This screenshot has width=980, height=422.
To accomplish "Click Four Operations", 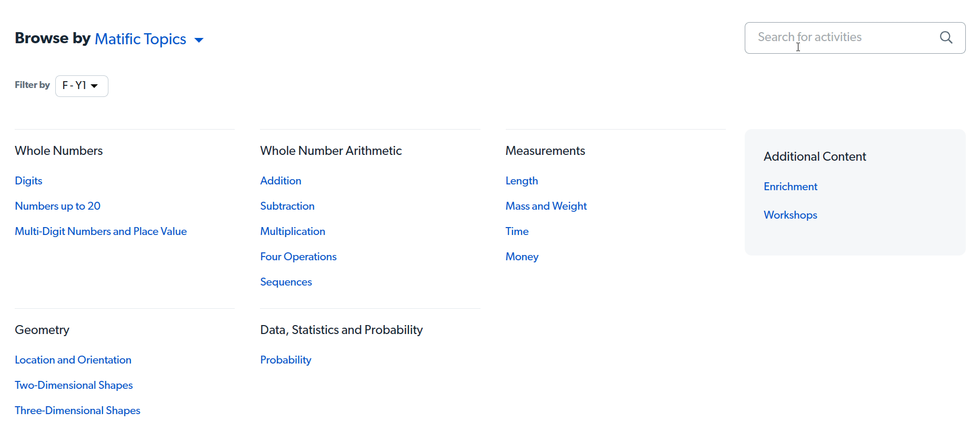I will click(298, 256).
